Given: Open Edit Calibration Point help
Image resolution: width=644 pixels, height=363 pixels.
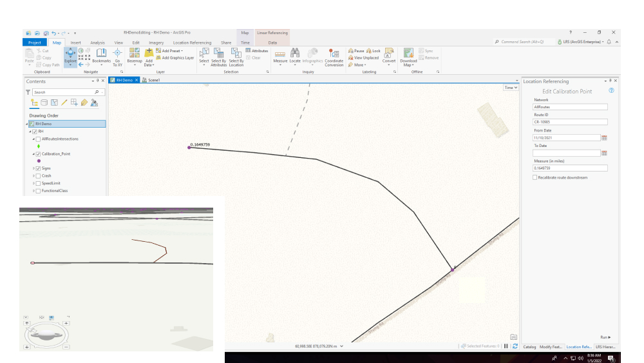Looking at the screenshot, I should pos(611,90).
